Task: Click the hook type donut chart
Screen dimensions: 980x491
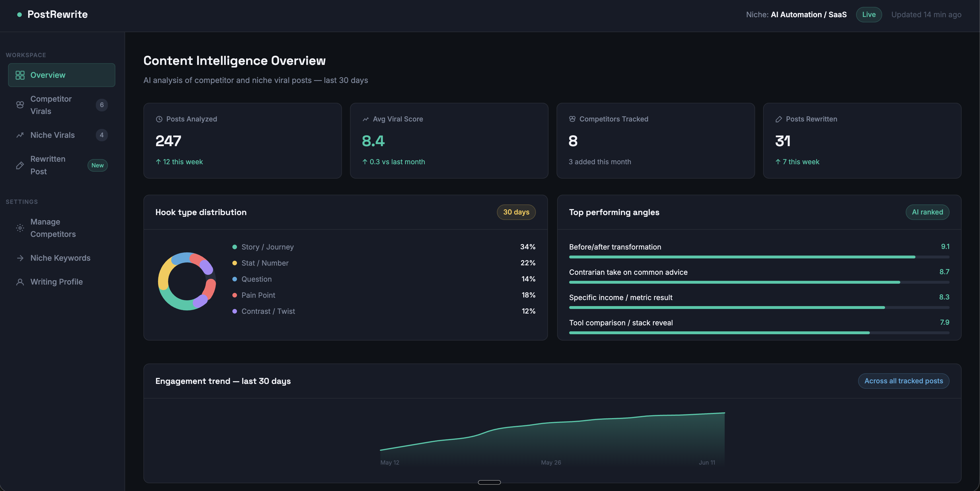Action: [187, 281]
